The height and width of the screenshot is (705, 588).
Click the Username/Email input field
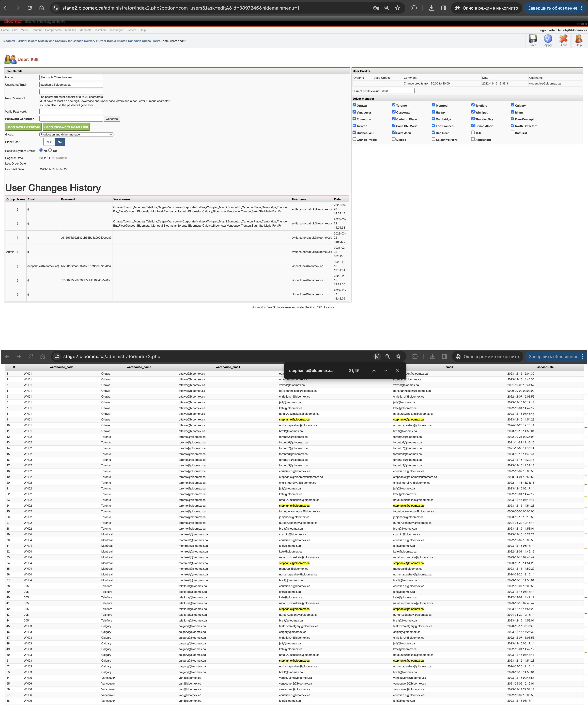click(x=71, y=85)
